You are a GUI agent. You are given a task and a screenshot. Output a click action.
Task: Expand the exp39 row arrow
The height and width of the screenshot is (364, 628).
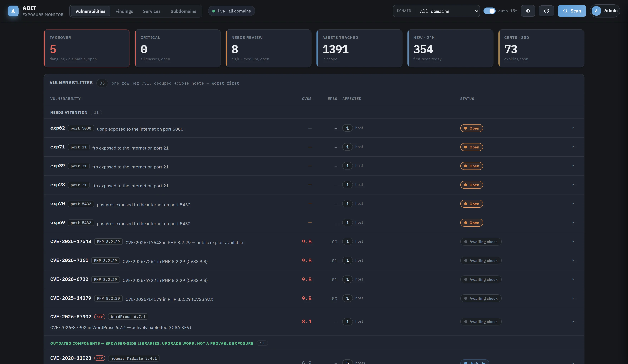573,166
